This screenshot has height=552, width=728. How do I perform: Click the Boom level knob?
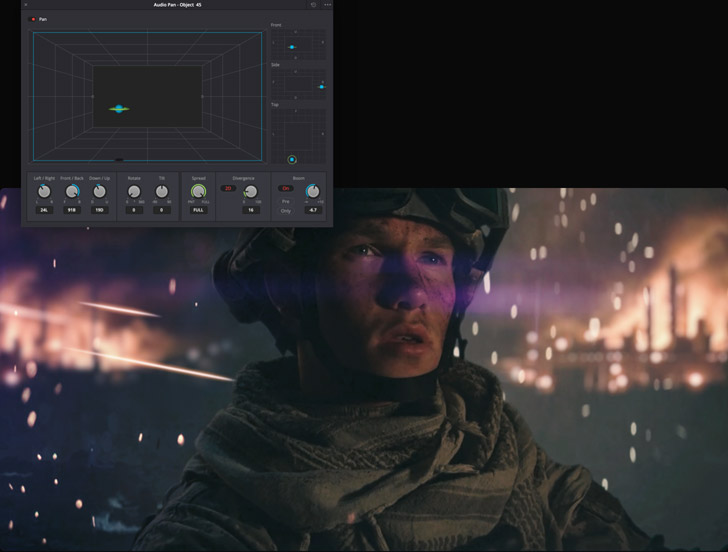point(313,191)
